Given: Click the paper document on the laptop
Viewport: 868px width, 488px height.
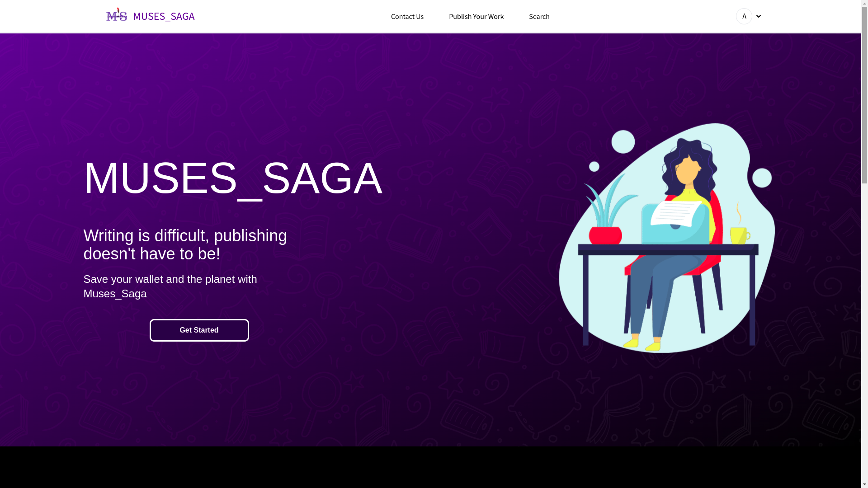Looking at the screenshot, I should (x=677, y=214).
